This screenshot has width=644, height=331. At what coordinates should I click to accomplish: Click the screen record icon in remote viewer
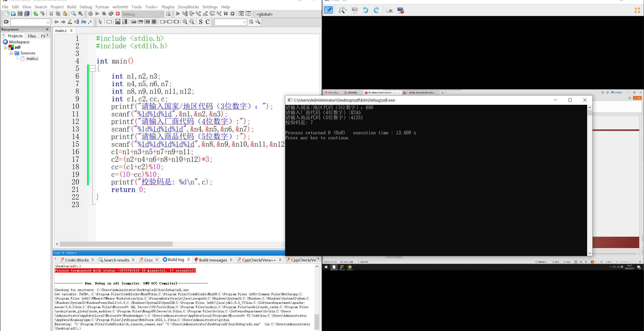click(400, 10)
